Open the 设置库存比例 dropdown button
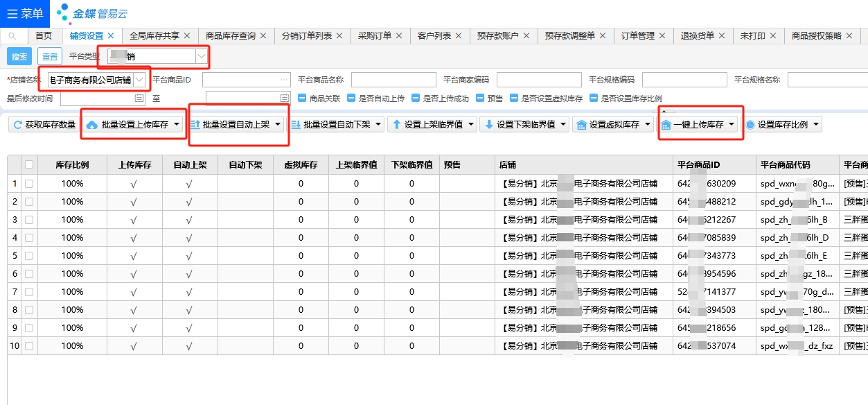868x405 pixels. click(x=782, y=125)
